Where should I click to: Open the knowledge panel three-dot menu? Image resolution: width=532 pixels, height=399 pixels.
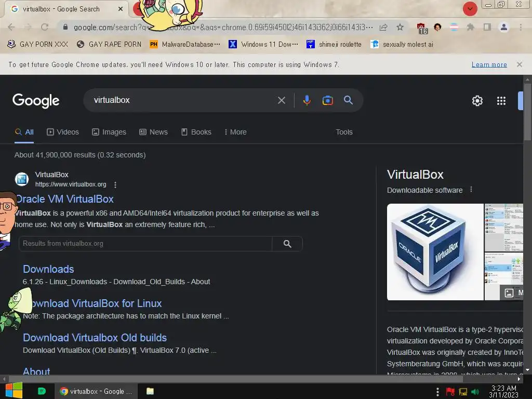471,190
